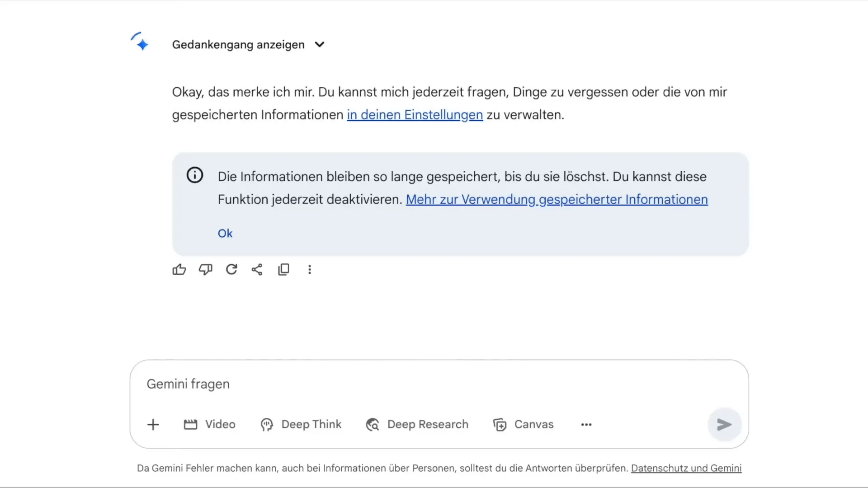Open Canvas mode
Image resolution: width=868 pixels, height=488 pixels.
[x=524, y=424]
